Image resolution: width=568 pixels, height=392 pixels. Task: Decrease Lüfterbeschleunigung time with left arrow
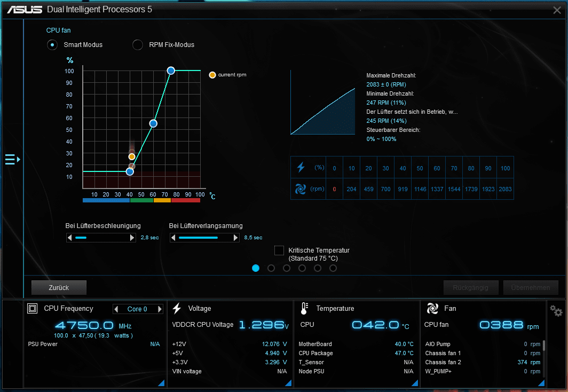pyautogui.click(x=70, y=238)
